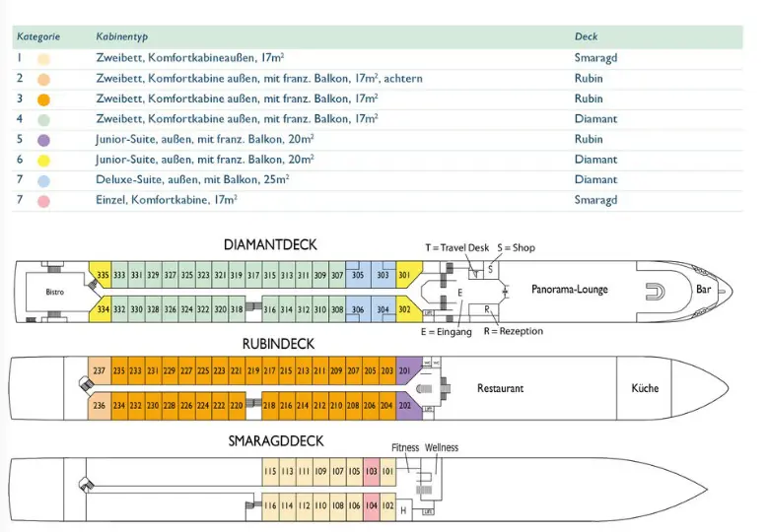Image resolution: width=768 pixels, height=532 pixels.
Task: Select cabin 219 on the Rubindeck
Action: click(253, 370)
